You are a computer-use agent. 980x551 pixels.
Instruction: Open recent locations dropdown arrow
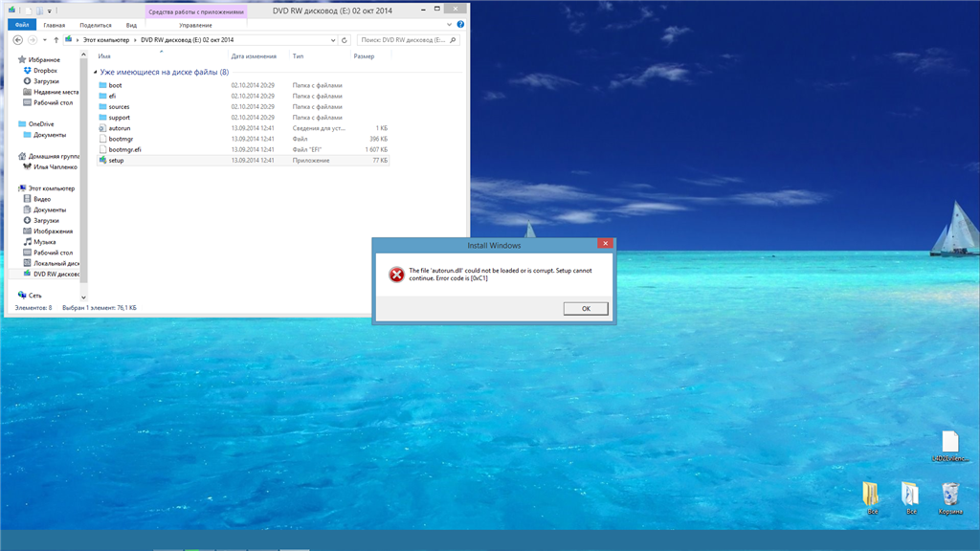click(44, 40)
